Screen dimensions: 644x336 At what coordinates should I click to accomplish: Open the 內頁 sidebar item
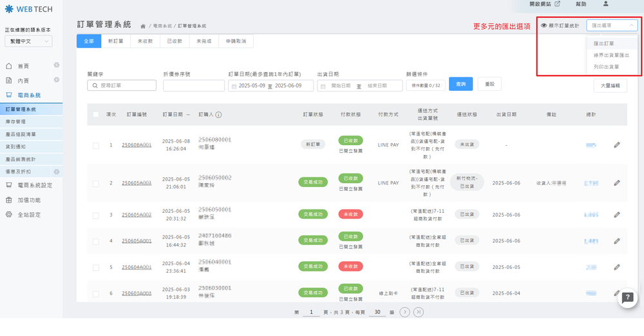coord(23,81)
